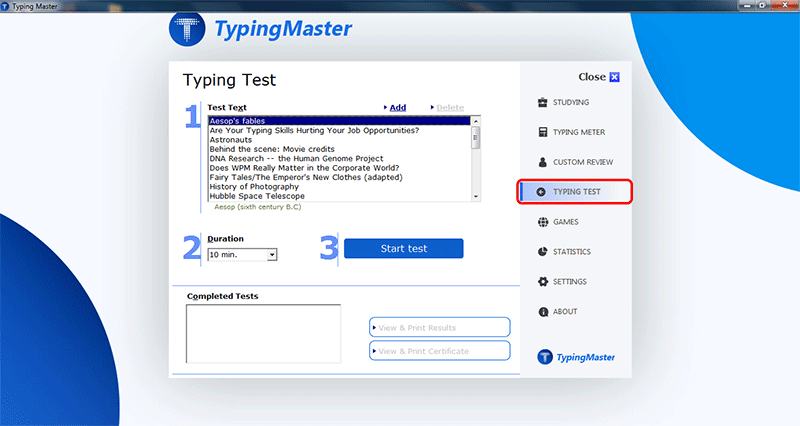Click View & Print Results button
Viewport: 800px width, 426px height.
439,328
